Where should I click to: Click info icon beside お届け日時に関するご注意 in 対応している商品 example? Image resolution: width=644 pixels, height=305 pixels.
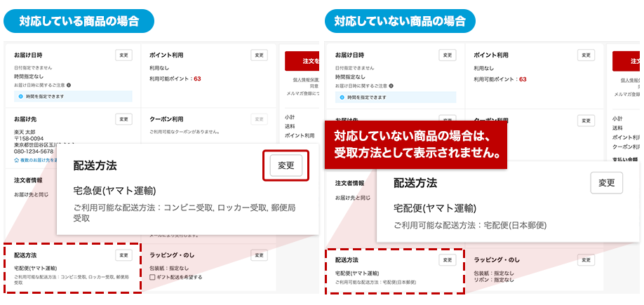tap(69, 86)
